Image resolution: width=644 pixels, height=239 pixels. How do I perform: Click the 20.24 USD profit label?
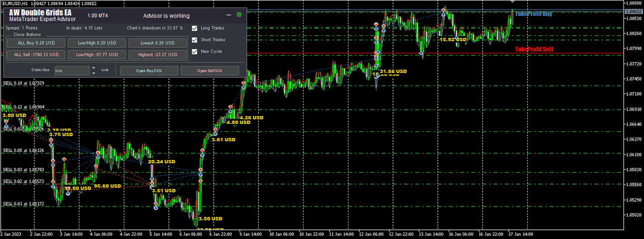pyautogui.click(x=162, y=161)
